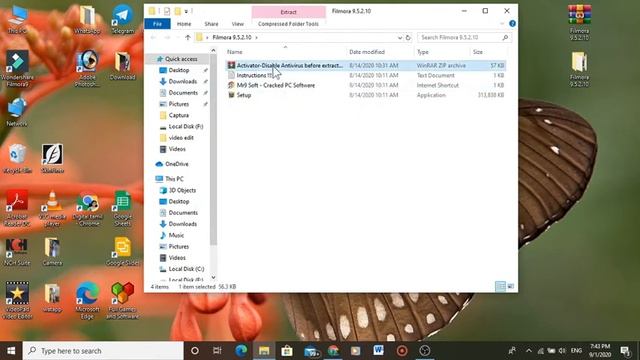Go up one folder level
Image resolution: width=640 pixels, height=360 pixels.
188,38
